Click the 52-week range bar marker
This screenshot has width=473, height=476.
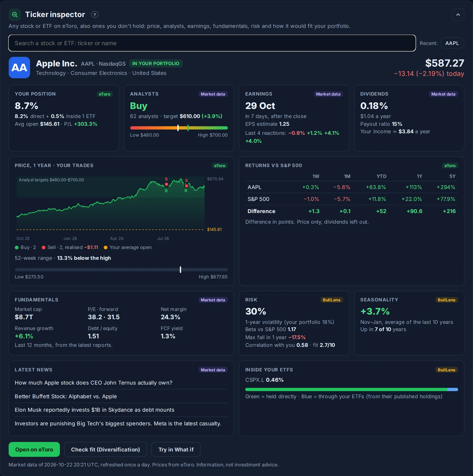(180, 269)
